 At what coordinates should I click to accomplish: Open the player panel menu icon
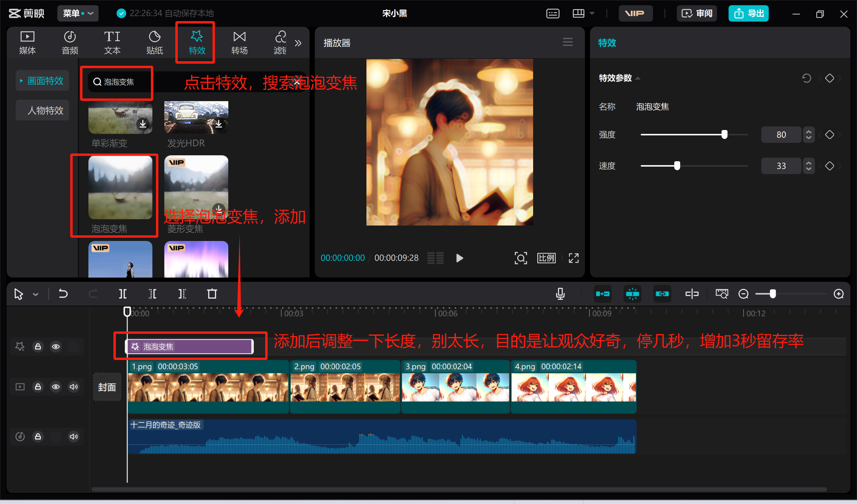point(568,43)
